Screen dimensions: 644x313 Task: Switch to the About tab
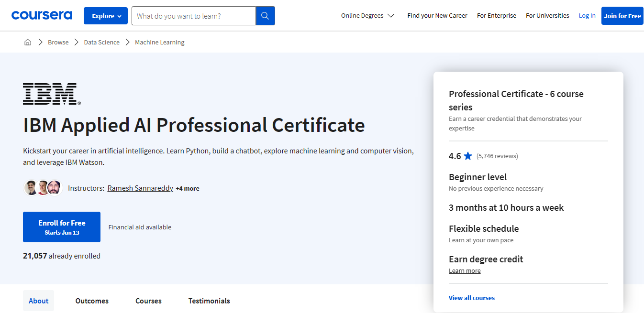38,301
